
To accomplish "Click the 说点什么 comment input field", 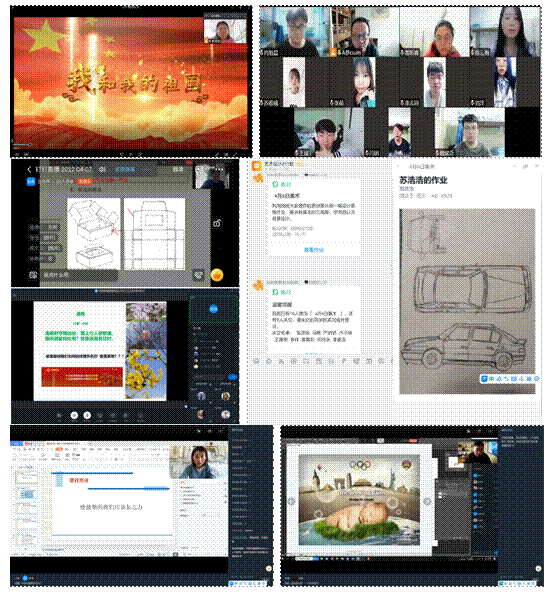I will (78, 275).
